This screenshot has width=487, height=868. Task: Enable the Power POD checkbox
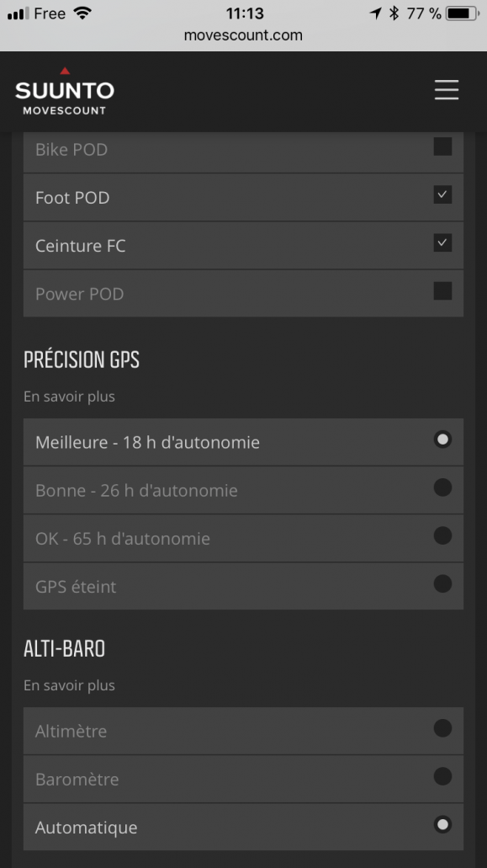(442, 291)
